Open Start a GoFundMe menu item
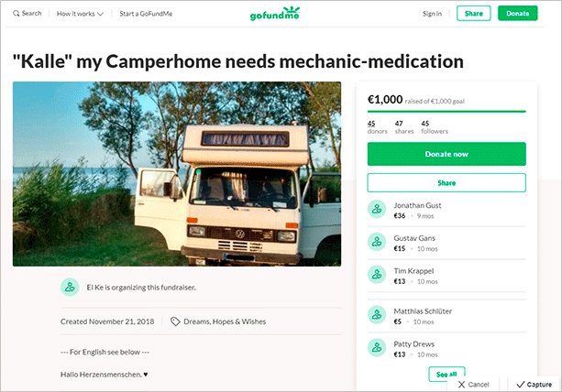The image size is (562, 392). (x=146, y=14)
